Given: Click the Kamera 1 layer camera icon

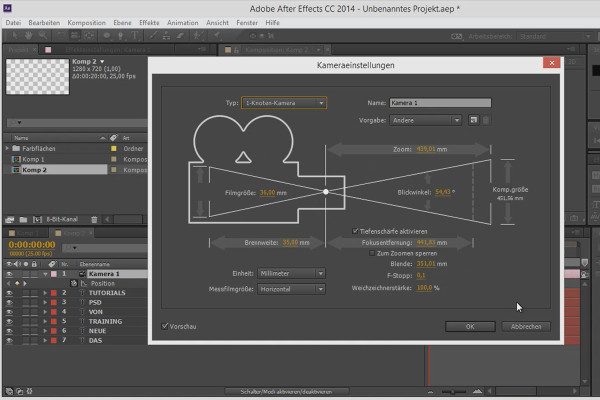Looking at the screenshot, I should pyautogui.click(x=82, y=274).
